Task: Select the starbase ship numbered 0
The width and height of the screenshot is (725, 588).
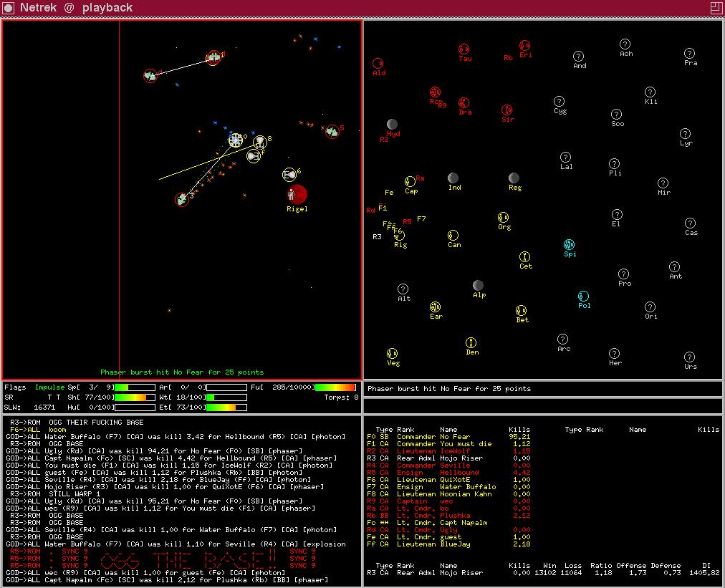Action: click(236, 140)
